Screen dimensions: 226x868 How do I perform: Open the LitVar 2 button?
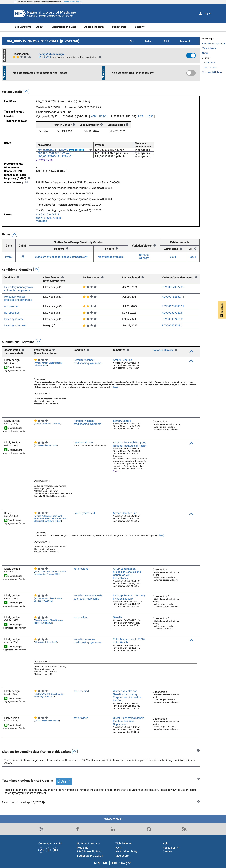[63, 781]
